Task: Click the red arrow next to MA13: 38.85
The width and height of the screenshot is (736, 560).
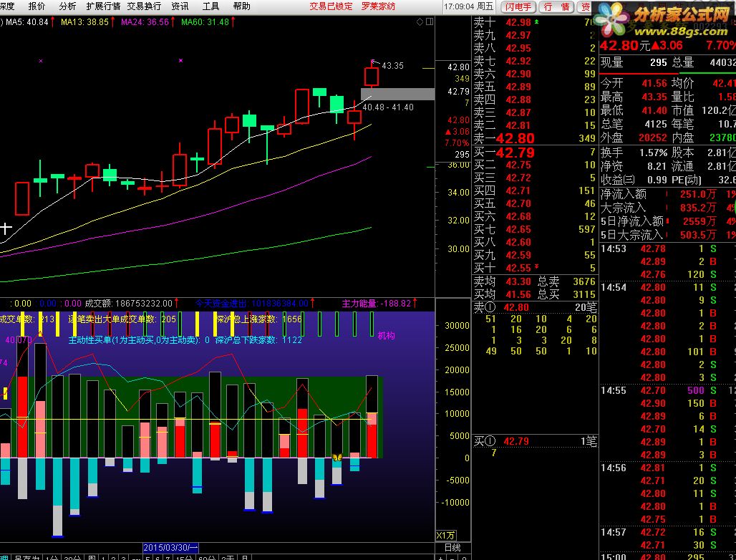Action: pyautogui.click(x=112, y=21)
